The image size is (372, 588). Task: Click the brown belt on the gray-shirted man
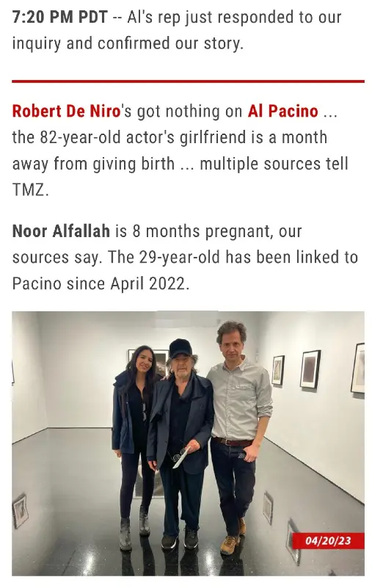(x=232, y=442)
